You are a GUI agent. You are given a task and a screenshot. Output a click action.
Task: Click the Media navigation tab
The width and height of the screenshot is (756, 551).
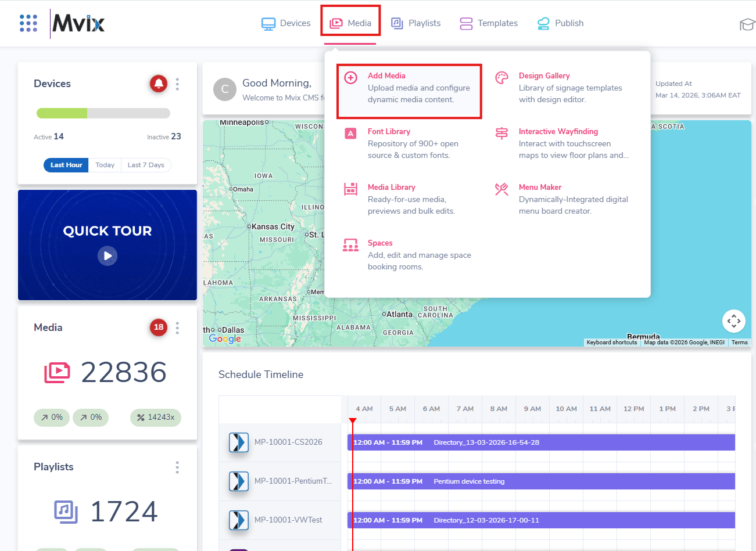pos(350,23)
